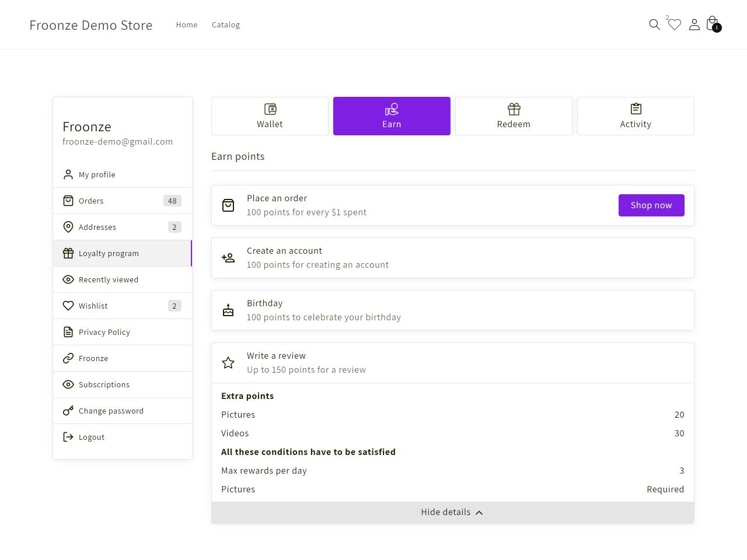Click the shopping bag icon beside Place an order
This screenshot has width=747, height=560.
228,205
